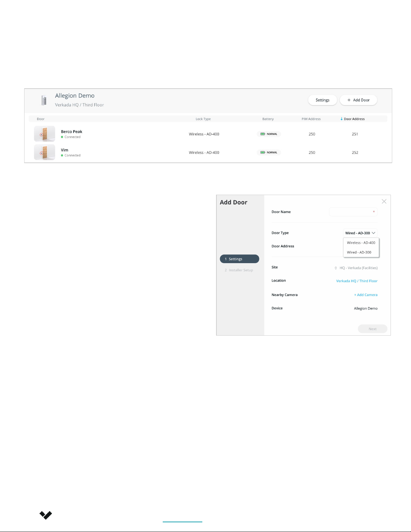Click the Battery column header
This screenshot has height=532, width=411.
(268, 119)
